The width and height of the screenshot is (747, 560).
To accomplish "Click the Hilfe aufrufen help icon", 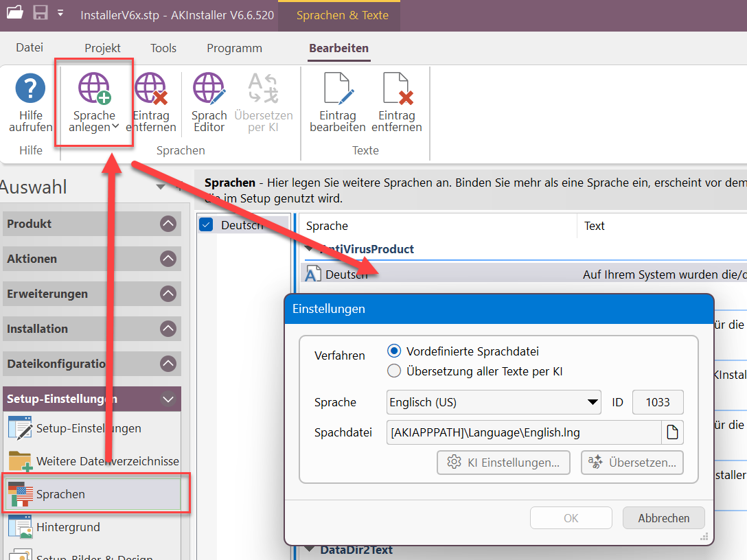I will [30, 88].
